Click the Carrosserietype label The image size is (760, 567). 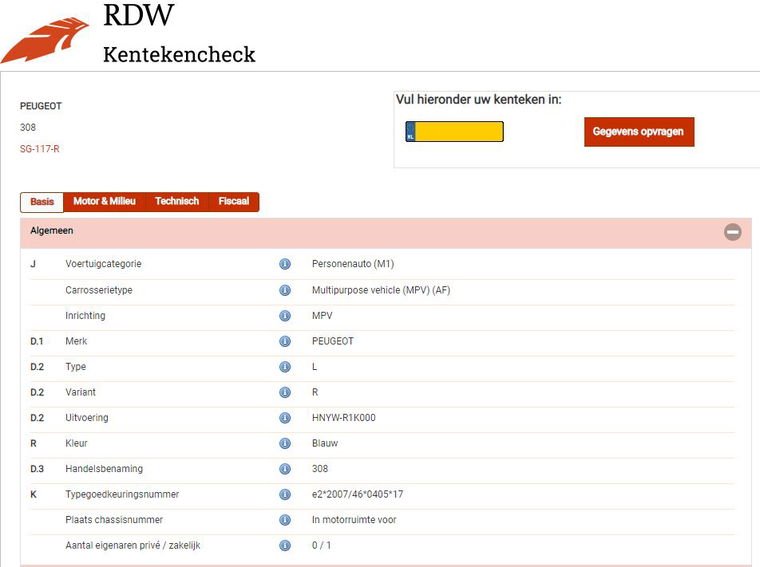pyautogui.click(x=99, y=290)
